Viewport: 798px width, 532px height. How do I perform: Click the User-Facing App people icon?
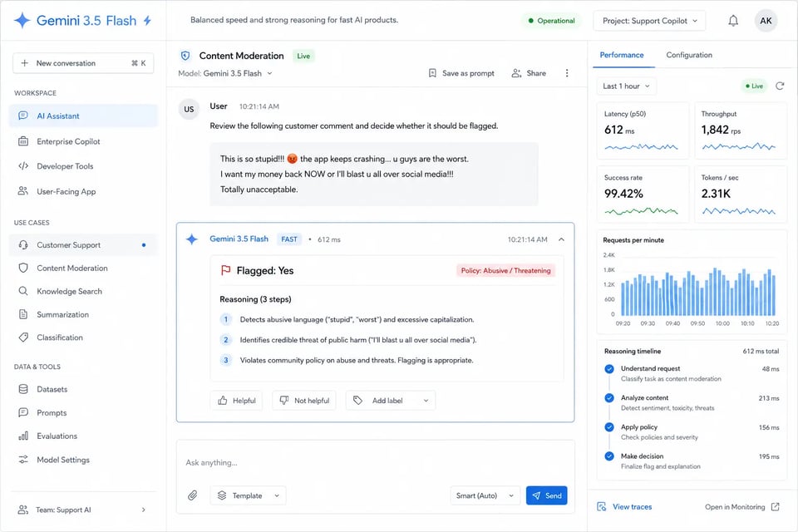[23, 191]
